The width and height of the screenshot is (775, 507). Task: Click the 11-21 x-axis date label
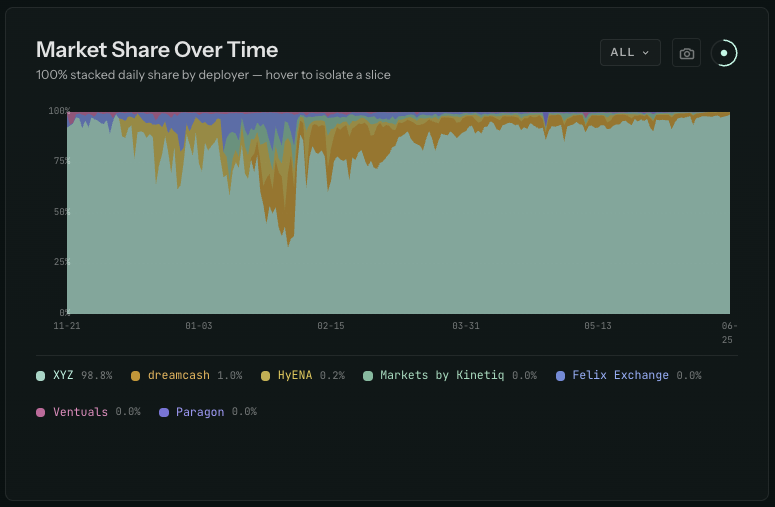[x=67, y=326]
